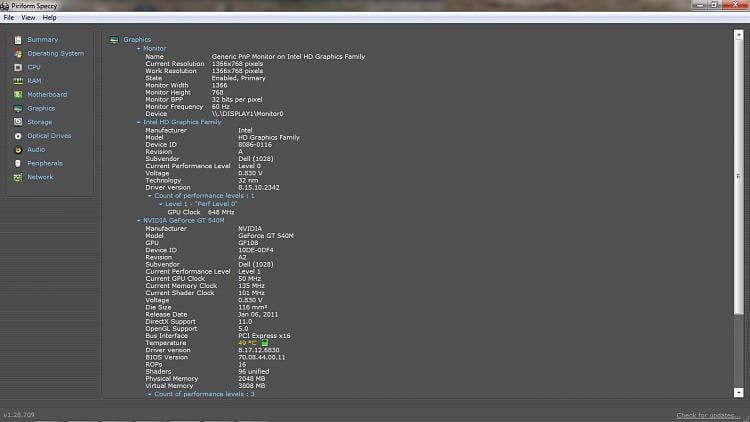Click the Piriform Speccy title bar icon

pyautogui.click(x=5, y=6)
